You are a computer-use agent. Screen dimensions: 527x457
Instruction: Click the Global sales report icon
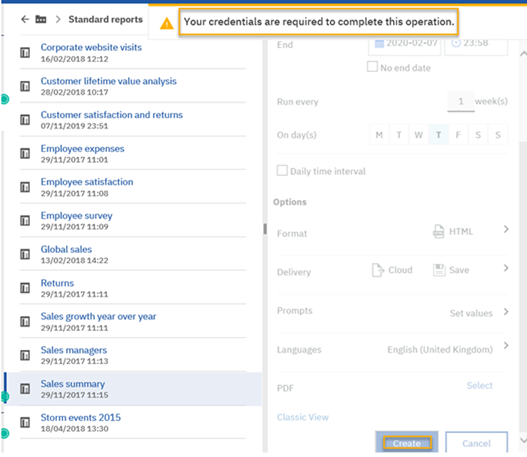25,254
